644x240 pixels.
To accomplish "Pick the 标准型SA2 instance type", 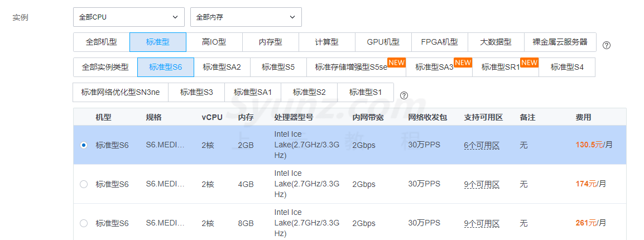I will [222, 67].
